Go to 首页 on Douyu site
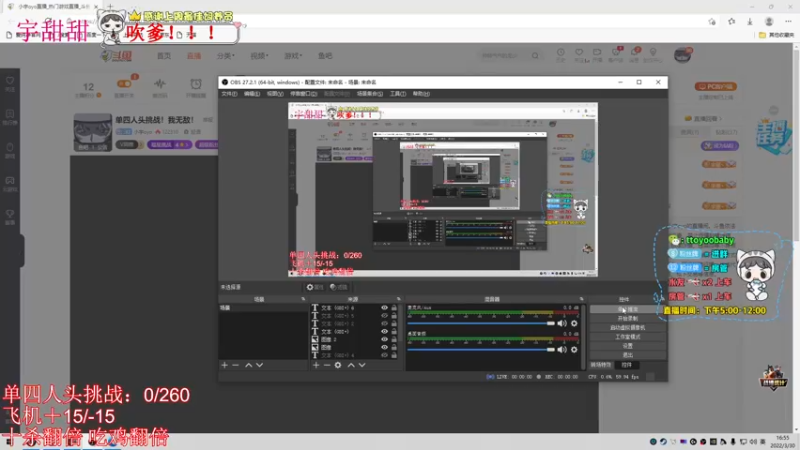 (x=164, y=56)
